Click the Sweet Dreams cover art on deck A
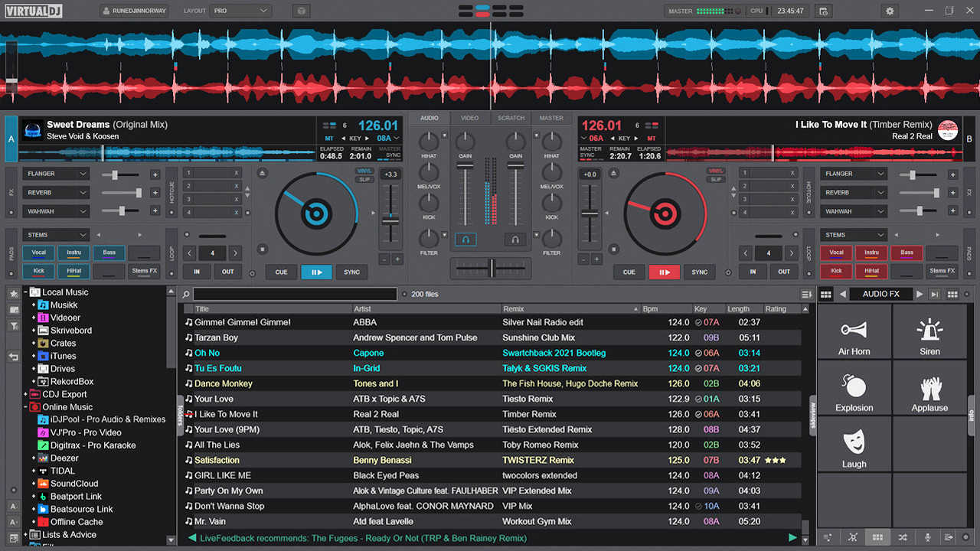 (x=31, y=129)
